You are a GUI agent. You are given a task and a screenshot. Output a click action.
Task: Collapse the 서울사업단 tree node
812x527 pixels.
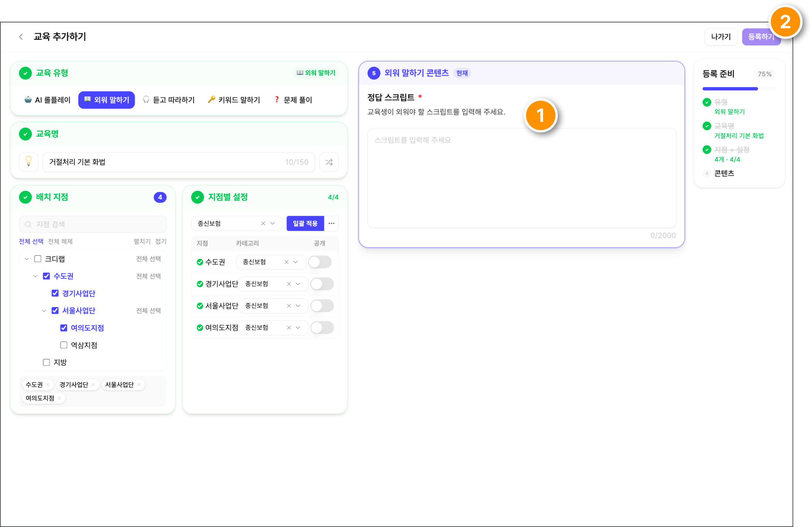(x=44, y=311)
